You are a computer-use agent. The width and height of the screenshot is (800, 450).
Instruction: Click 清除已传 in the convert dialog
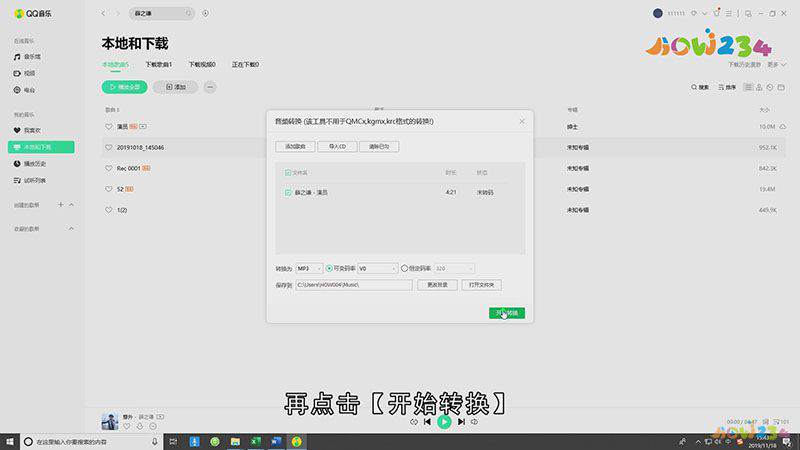click(x=379, y=146)
